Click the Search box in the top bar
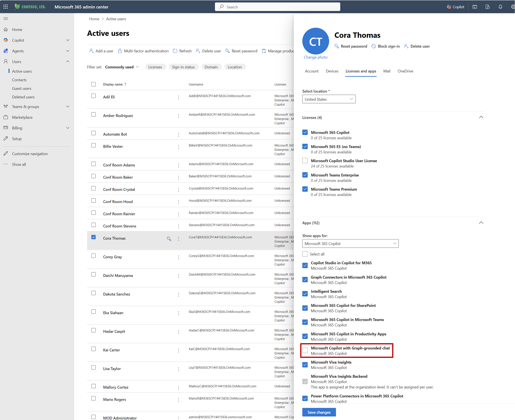 click(x=277, y=7)
